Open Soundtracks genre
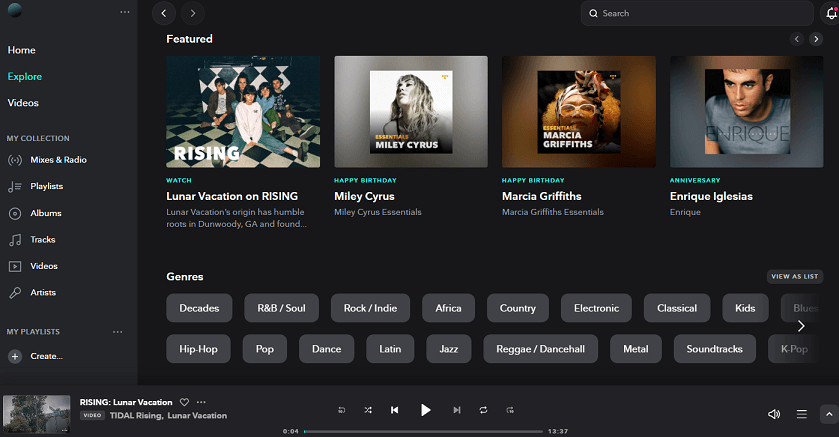Screen dimensions: 839x437 click(x=714, y=349)
